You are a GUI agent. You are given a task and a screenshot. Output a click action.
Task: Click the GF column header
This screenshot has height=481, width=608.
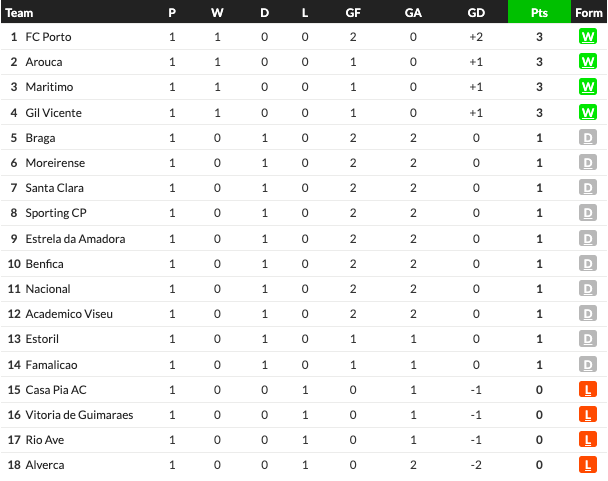(353, 13)
